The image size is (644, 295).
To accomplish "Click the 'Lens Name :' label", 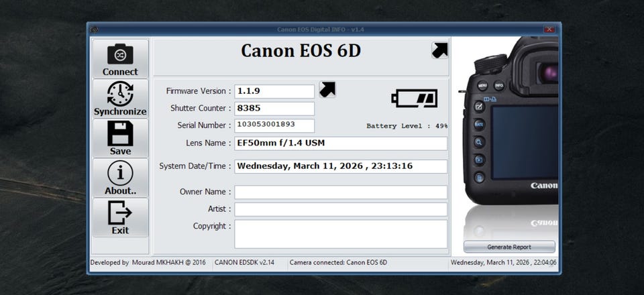I will point(208,143).
